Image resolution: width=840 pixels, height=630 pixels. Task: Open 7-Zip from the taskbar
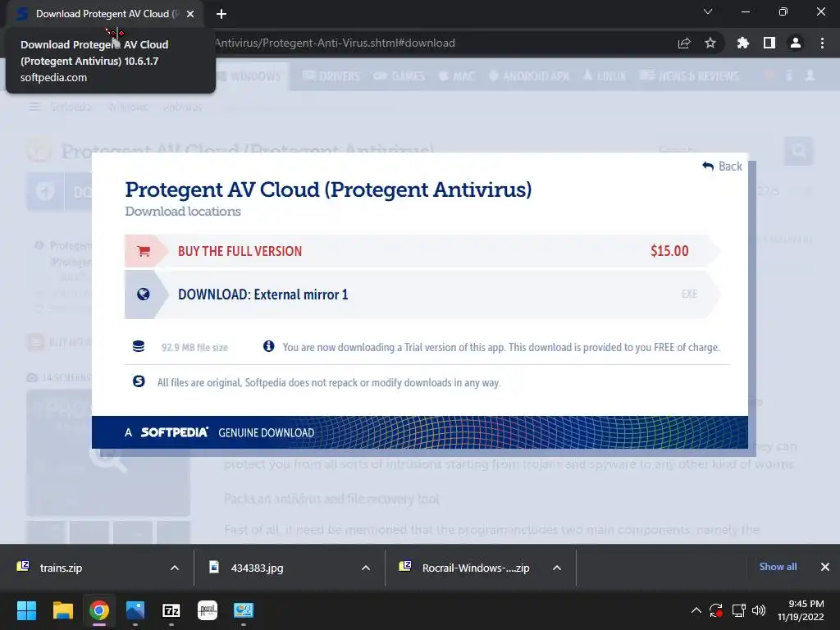tap(171, 610)
